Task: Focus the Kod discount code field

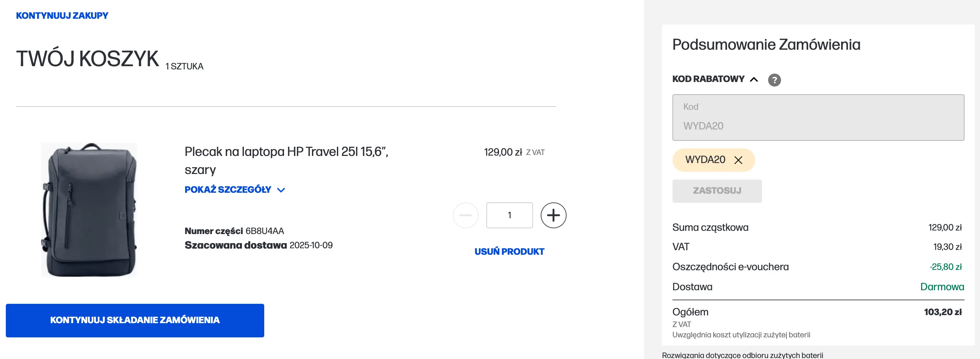Action: (818, 118)
